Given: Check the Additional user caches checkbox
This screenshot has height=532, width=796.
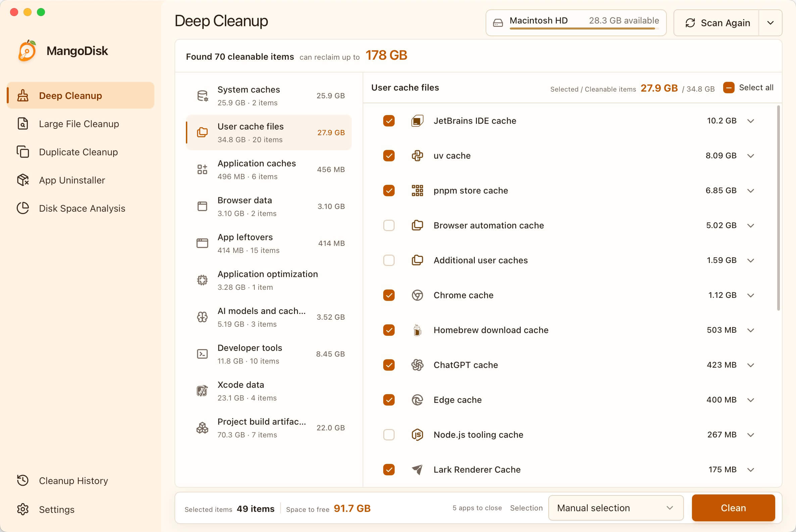Looking at the screenshot, I should [389, 261].
